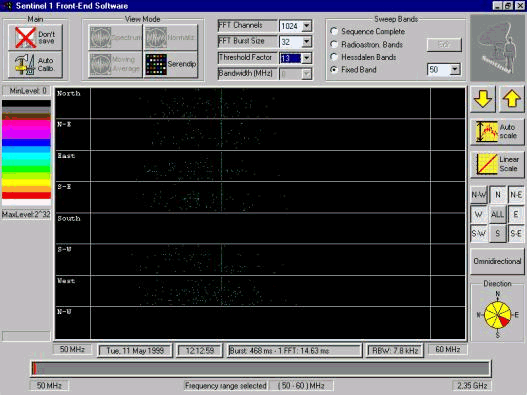Click the Tue, 11 May 1999 date field
Screen dimensions: 527x395
[135, 351]
